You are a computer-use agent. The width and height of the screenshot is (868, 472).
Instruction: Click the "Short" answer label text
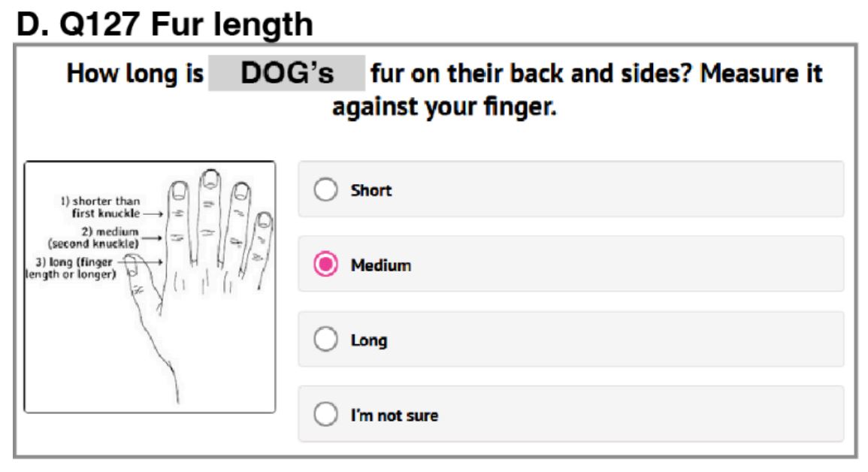371,190
